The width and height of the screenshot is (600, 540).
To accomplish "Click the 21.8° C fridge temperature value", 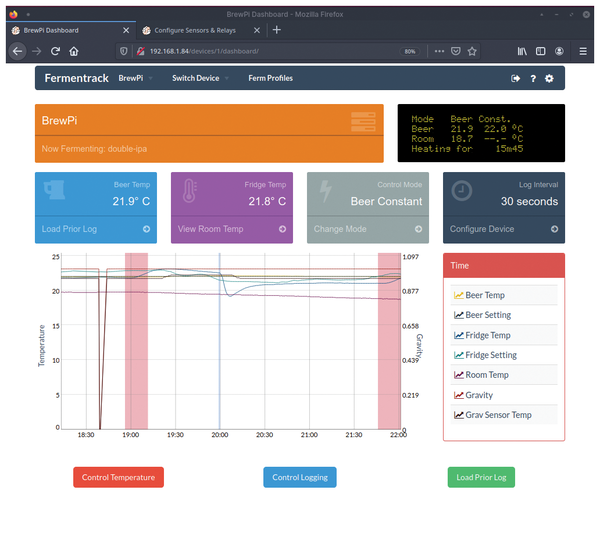I will click(x=267, y=202).
